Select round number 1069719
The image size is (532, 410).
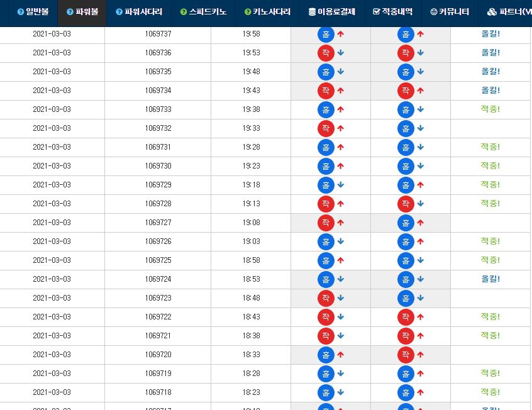tap(158, 374)
